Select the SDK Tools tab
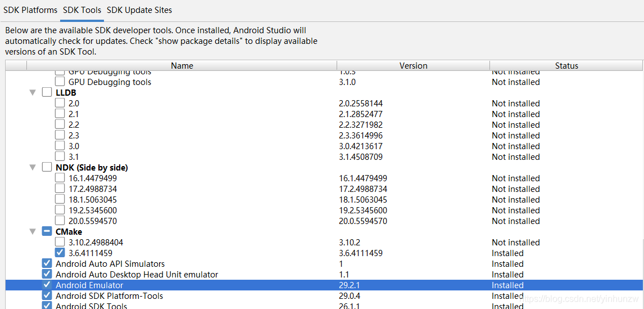This screenshot has height=309, width=644. click(x=81, y=10)
